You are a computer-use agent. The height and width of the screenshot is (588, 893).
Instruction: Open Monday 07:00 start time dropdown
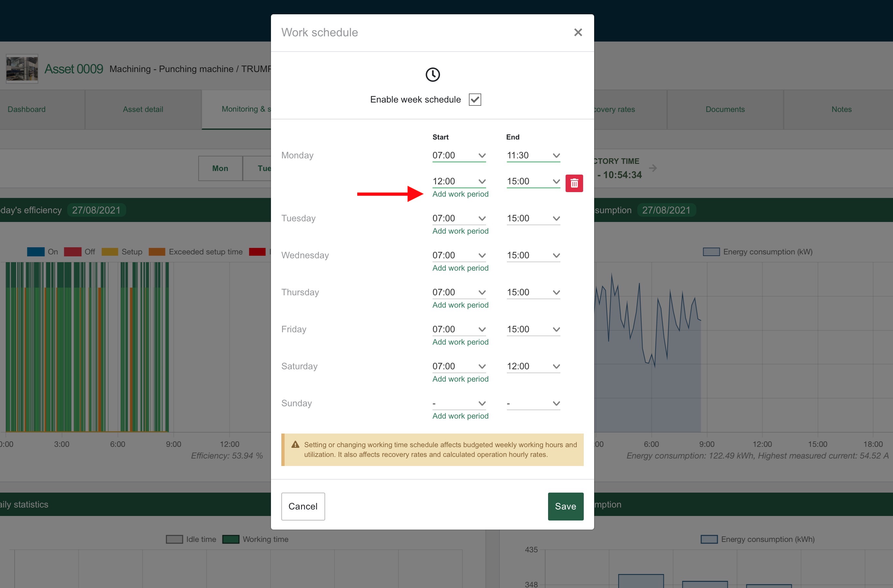459,155
